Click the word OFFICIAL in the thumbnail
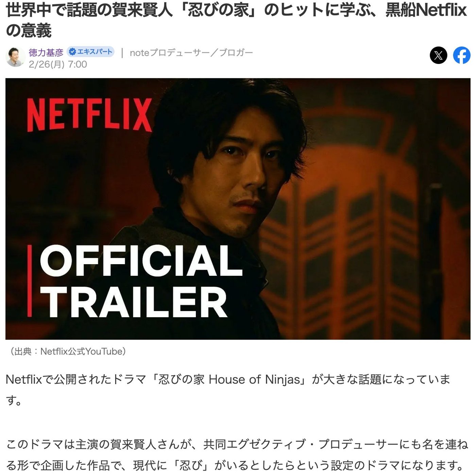 click(141, 261)
